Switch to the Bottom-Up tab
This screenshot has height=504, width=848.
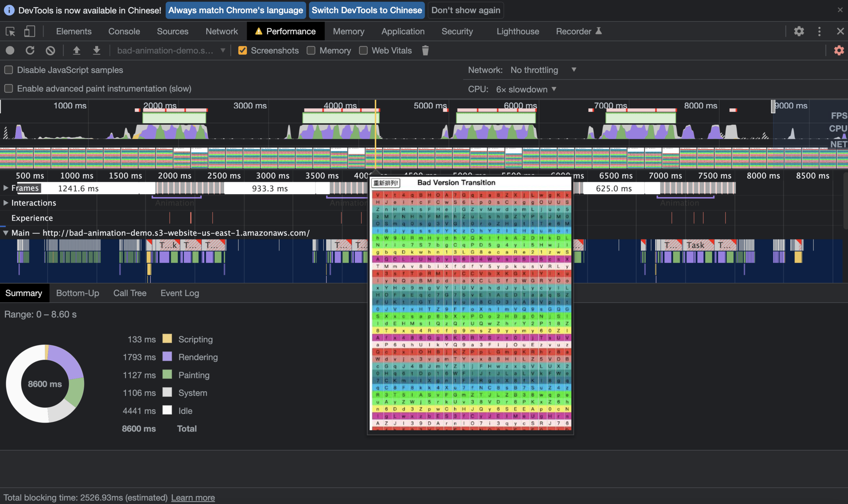point(77,293)
